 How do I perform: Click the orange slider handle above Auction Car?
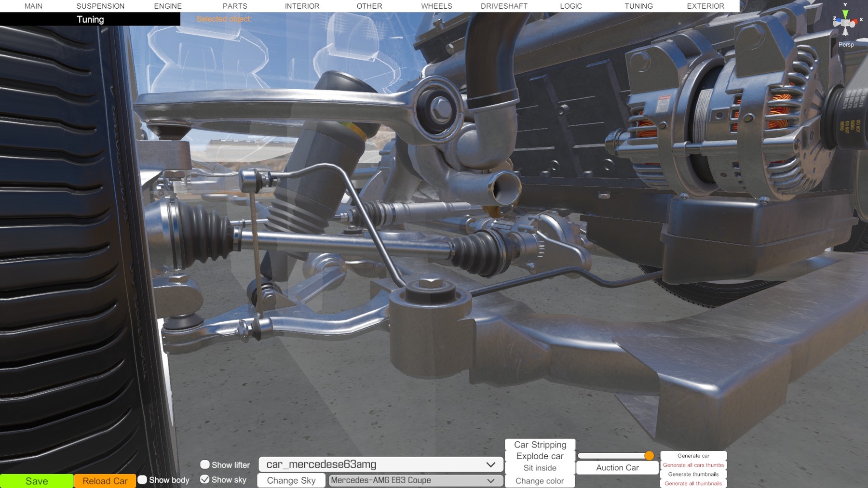pos(649,456)
